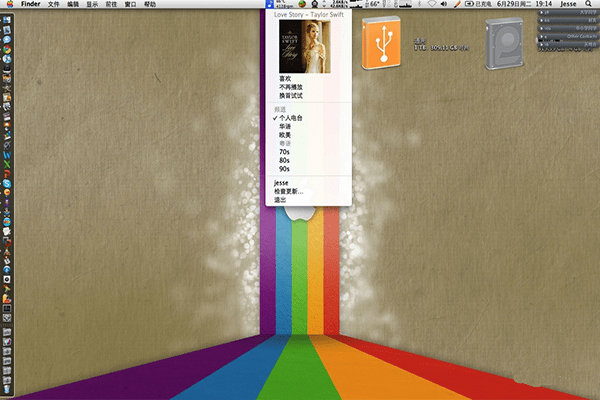Launch Google Chrome from the dock

coord(7,49)
